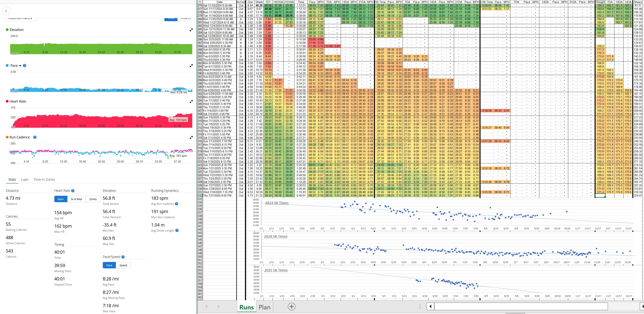The width and height of the screenshot is (644, 314).
Task: Add a new sheet with the plus button
Action: coord(292,306)
